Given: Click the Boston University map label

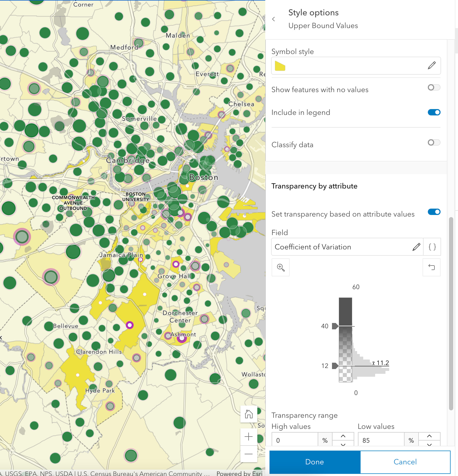Looking at the screenshot, I should click(x=136, y=197).
